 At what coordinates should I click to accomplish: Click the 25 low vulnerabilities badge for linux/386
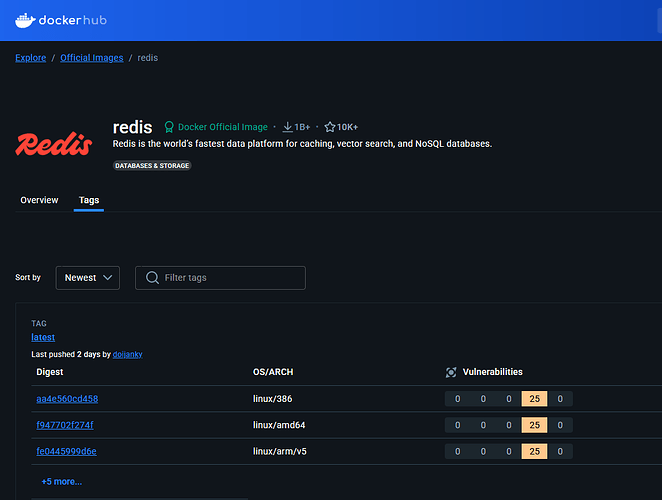[534, 399]
